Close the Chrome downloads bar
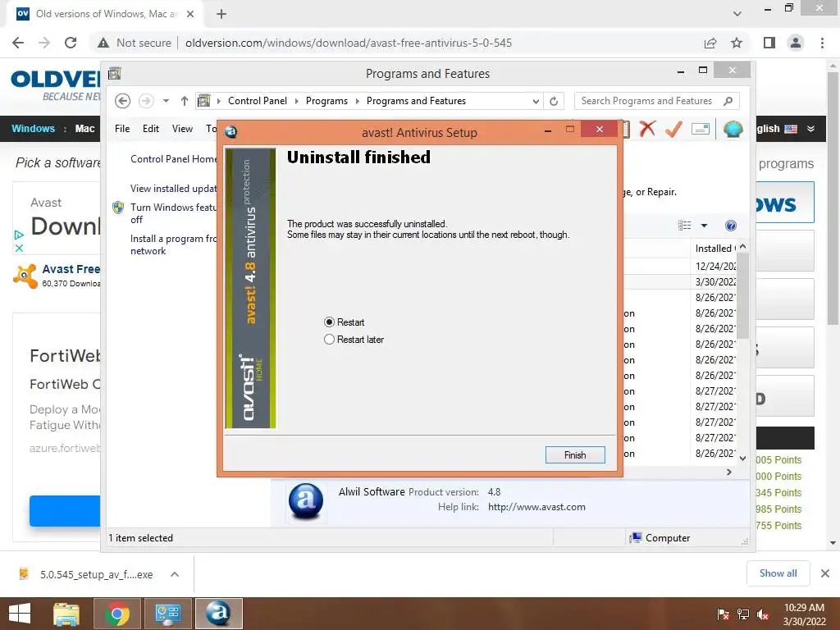The height and width of the screenshot is (630, 840). (825, 573)
